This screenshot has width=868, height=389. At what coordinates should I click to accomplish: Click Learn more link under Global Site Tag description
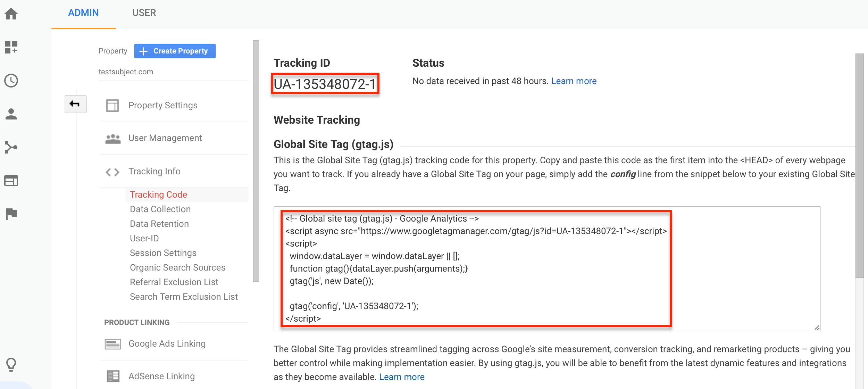click(402, 377)
